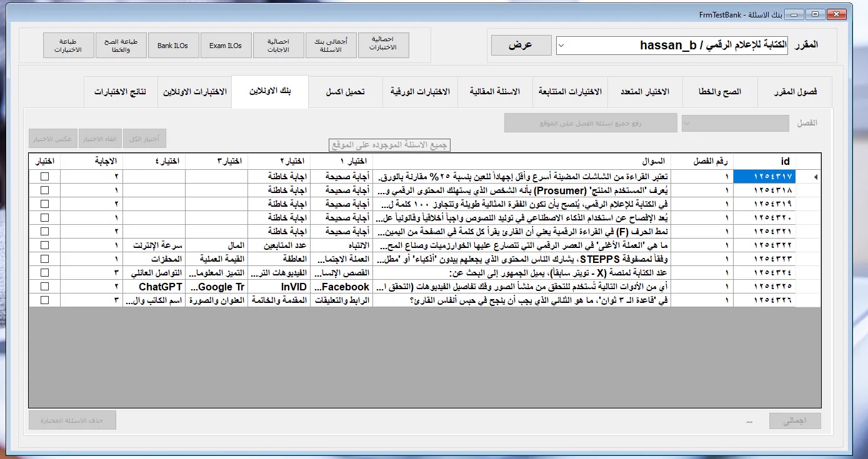Click the أجمالى بنك الاسئلة button
The width and height of the screenshot is (868, 459).
pos(330,46)
